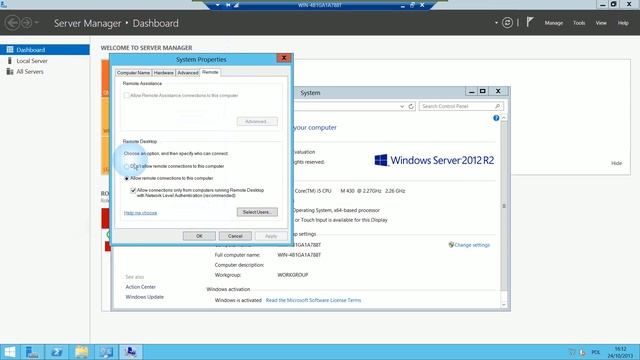Viewport: 640px width, 360px height.
Task: Click the Select Users button
Action: (257, 212)
